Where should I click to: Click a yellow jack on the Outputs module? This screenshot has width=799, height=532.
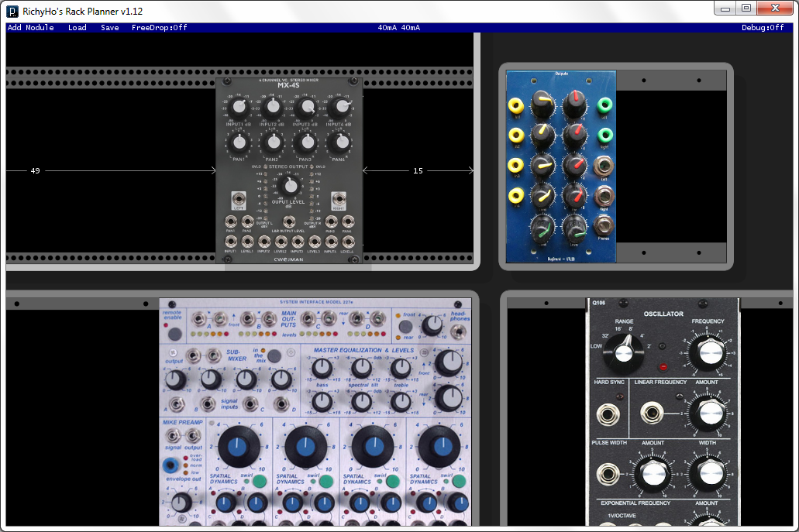click(x=515, y=105)
